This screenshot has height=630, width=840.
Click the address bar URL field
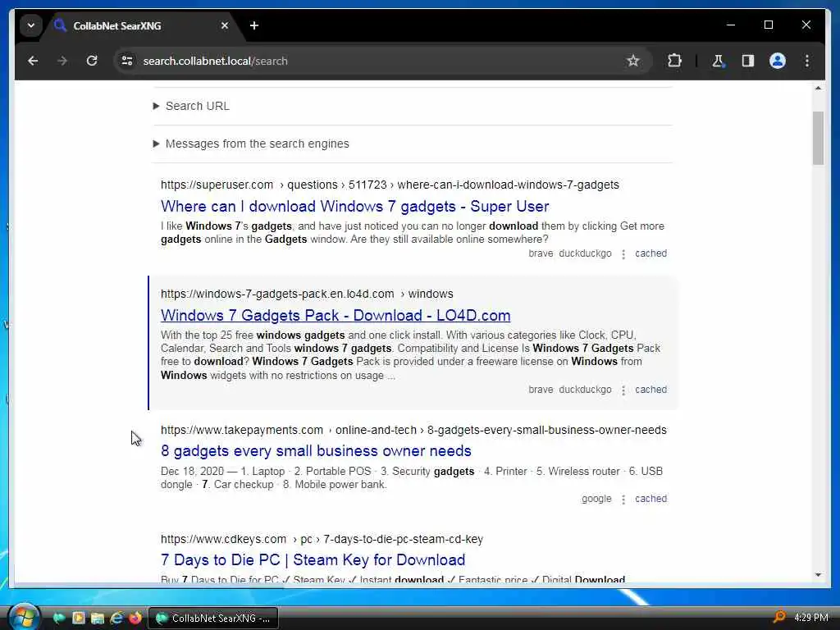[x=375, y=61]
